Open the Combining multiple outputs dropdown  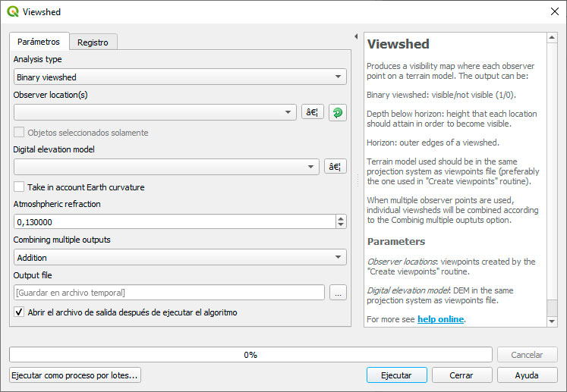coord(180,257)
